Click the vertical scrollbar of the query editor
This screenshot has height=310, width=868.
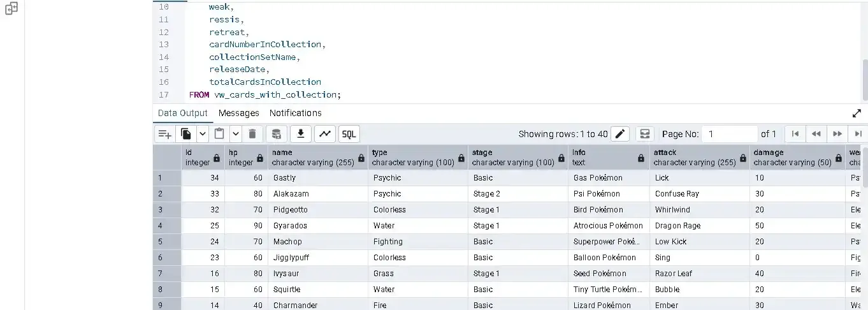click(864, 80)
